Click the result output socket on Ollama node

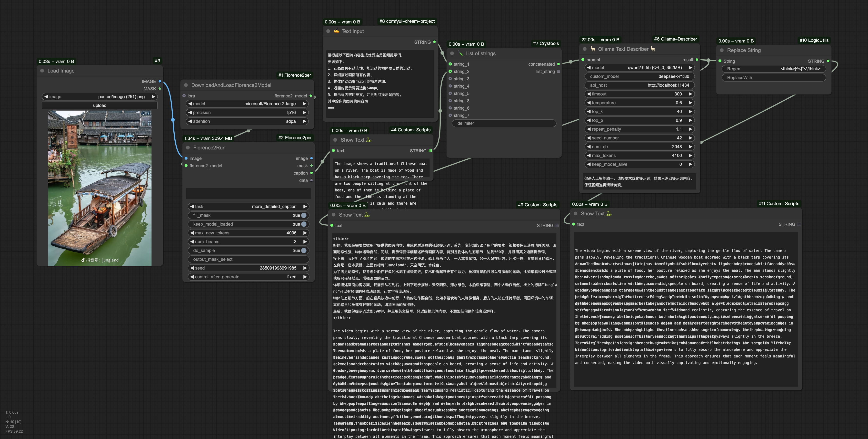coord(697,60)
